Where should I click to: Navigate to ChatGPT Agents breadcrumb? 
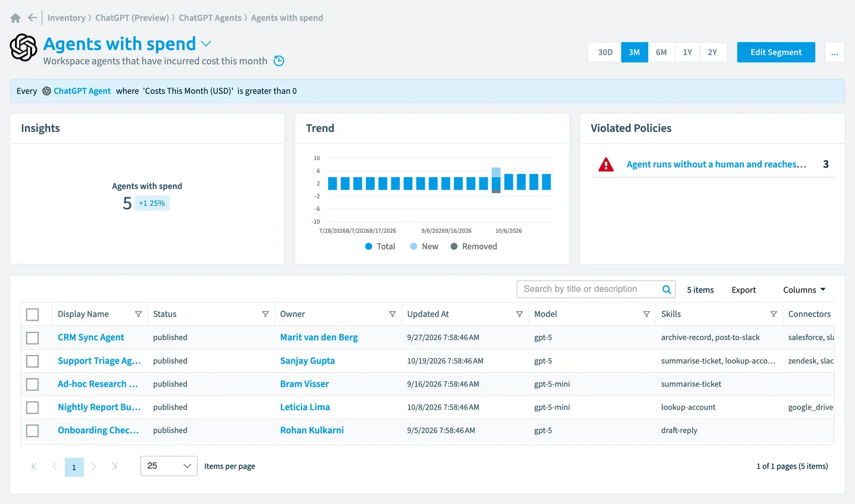(x=210, y=18)
